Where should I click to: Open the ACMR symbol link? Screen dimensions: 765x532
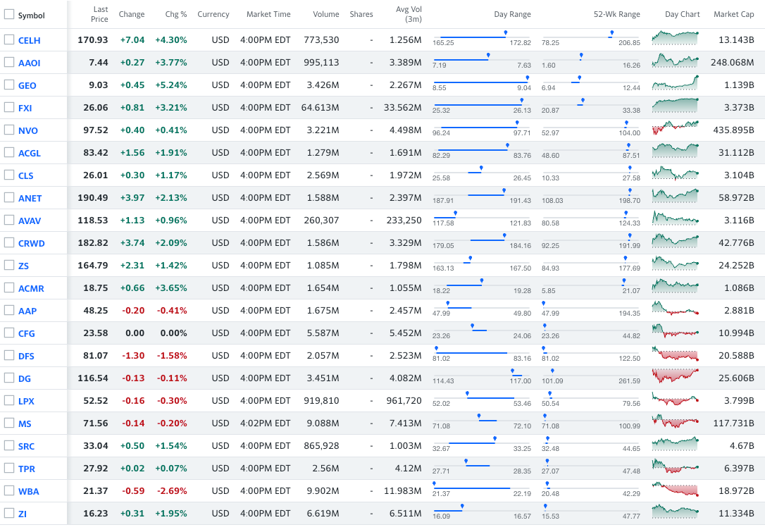[x=31, y=288]
